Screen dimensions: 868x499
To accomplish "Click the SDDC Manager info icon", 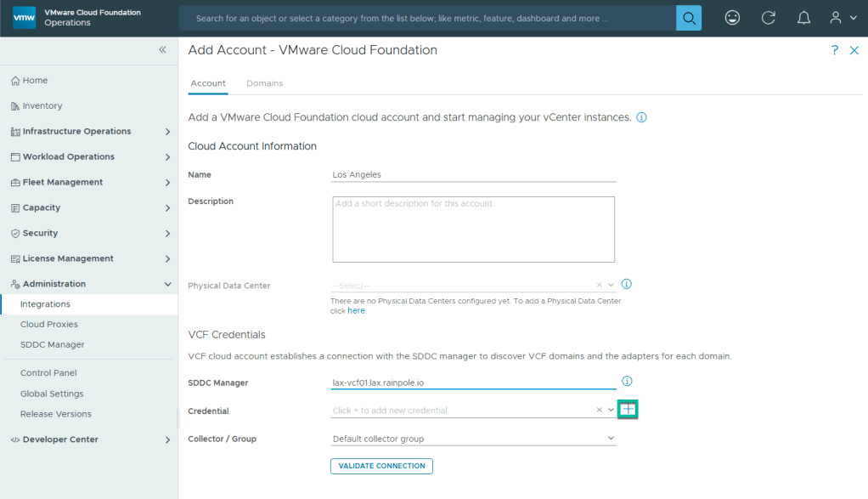I will (627, 382).
